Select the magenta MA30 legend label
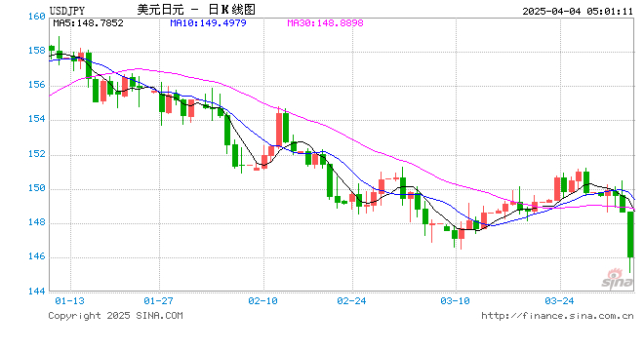This screenshot has height=351, width=644. coord(325,23)
